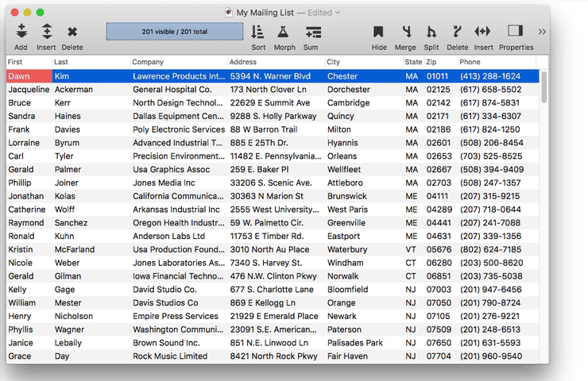Click the Split toolbar icon

click(x=431, y=32)
